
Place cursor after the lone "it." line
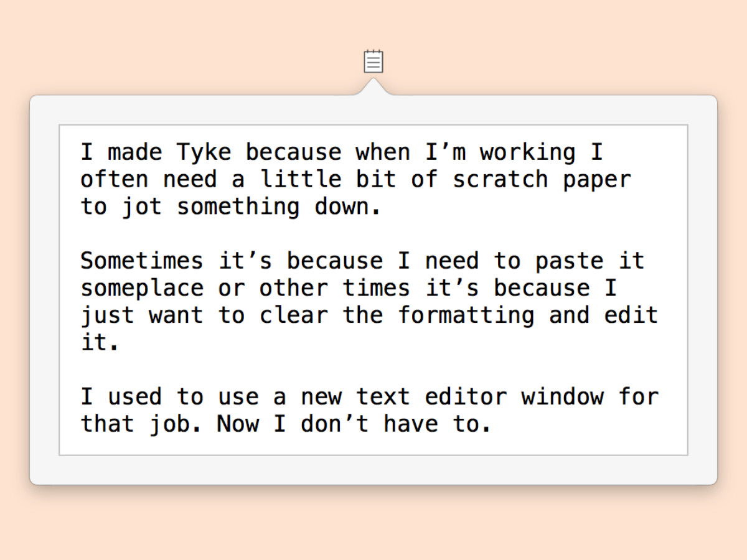(121, 342)
